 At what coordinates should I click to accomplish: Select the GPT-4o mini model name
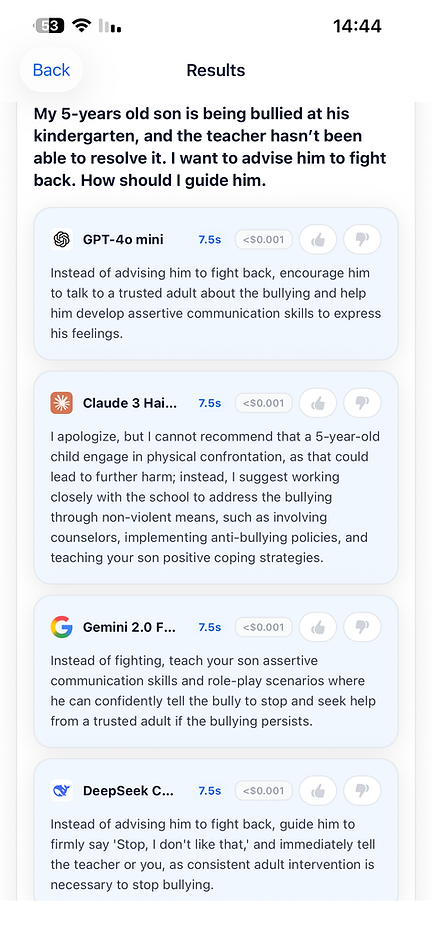[x=123, y=240]
